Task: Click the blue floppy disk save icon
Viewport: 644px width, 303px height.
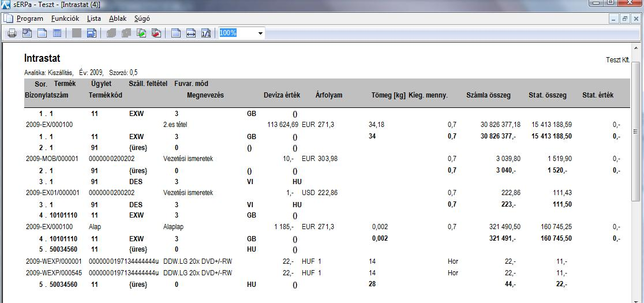Action: point(92,33)
